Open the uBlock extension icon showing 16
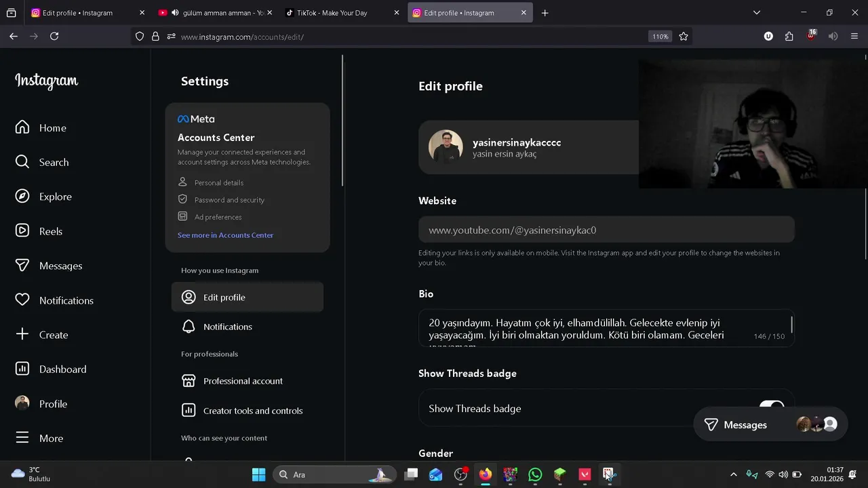 pos(811,36)
